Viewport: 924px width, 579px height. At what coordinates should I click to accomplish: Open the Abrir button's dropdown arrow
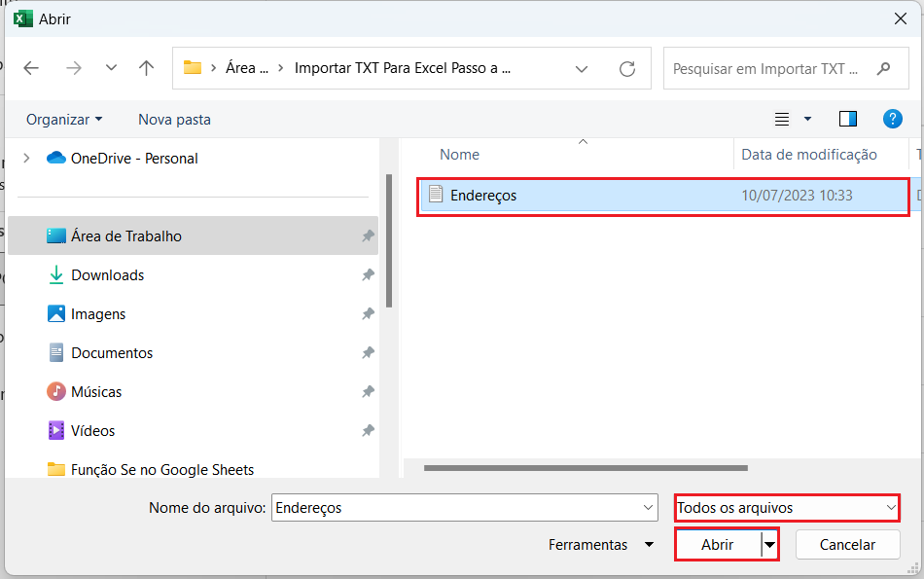[x=769, y=545]
